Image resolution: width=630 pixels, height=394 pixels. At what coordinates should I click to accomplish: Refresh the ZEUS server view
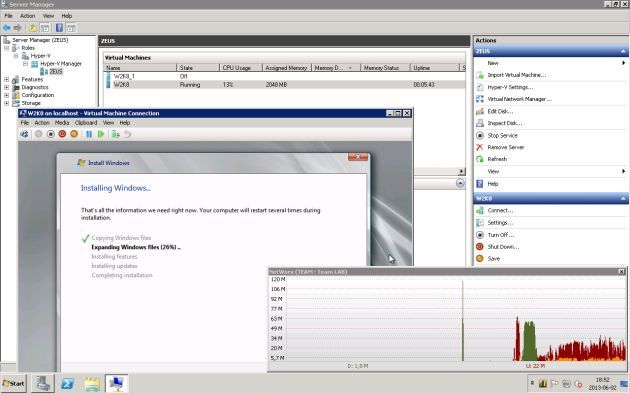pyautogui.click(x=497, y=159)
